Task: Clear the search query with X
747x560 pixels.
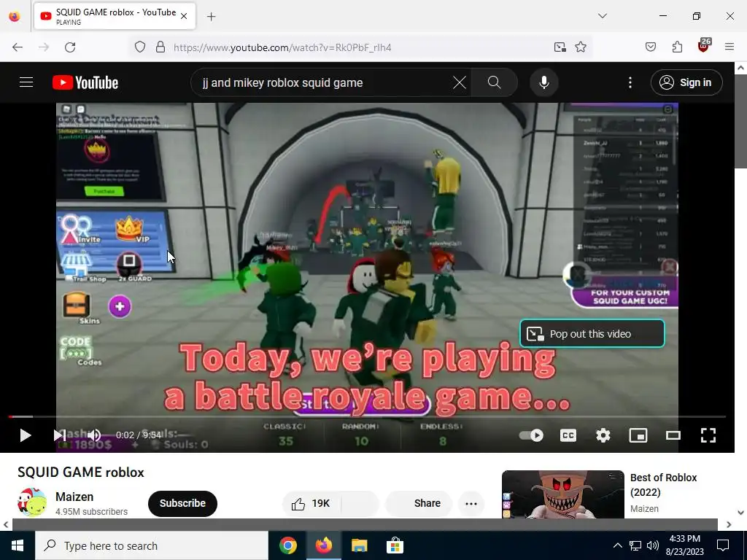Action: 460,82
